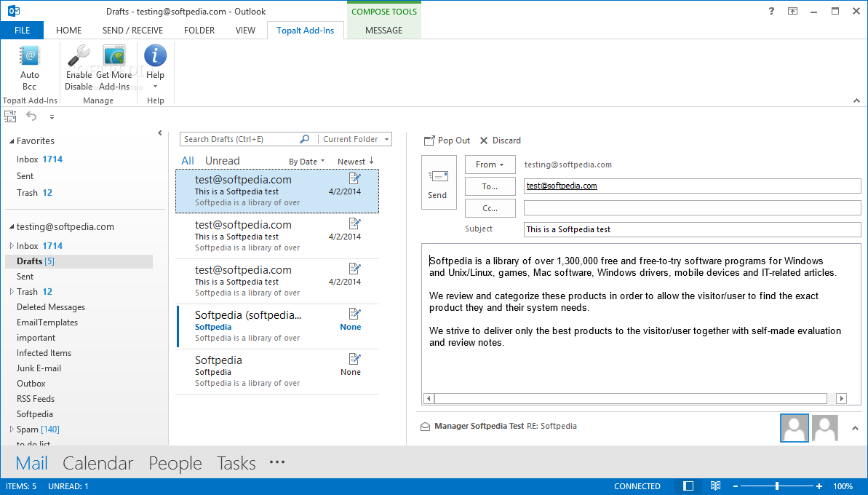Collapse the people pane chevron
Viewport: 868px width, 495px height.
856,428
